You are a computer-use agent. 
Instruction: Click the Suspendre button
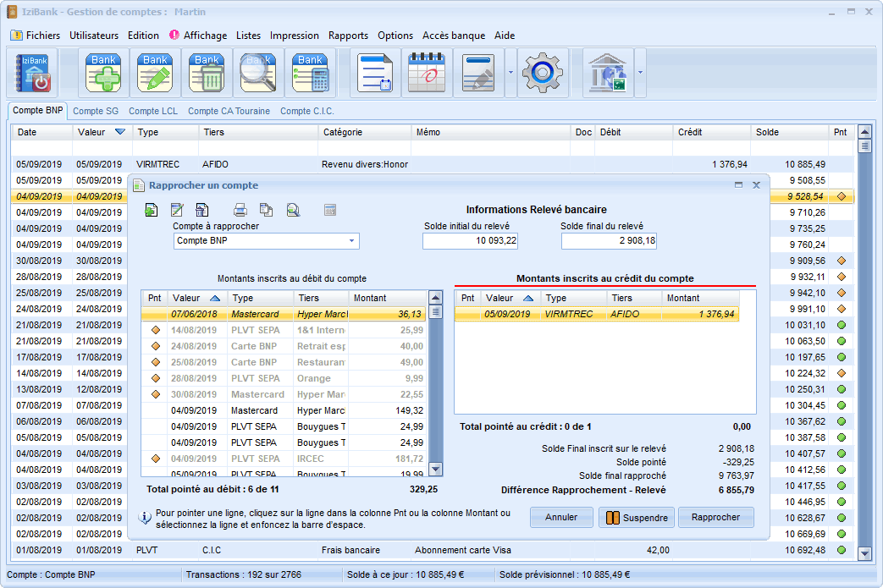coord(636,518)
